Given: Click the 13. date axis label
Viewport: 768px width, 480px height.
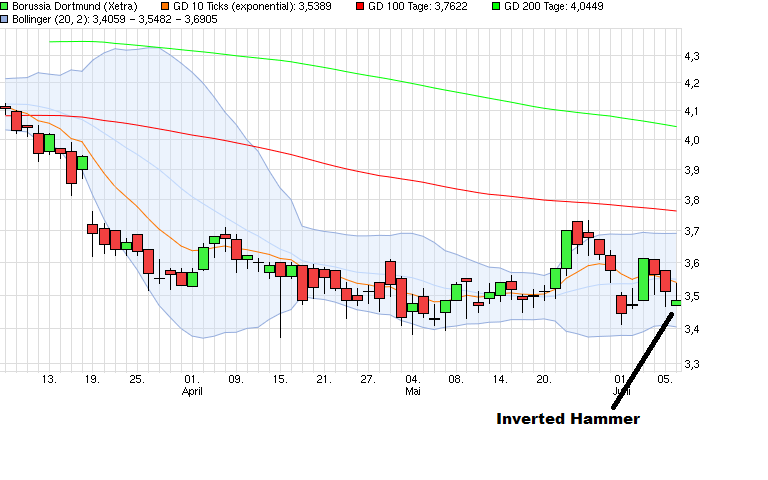Looking at the screenshot, I should pos(49,380).
